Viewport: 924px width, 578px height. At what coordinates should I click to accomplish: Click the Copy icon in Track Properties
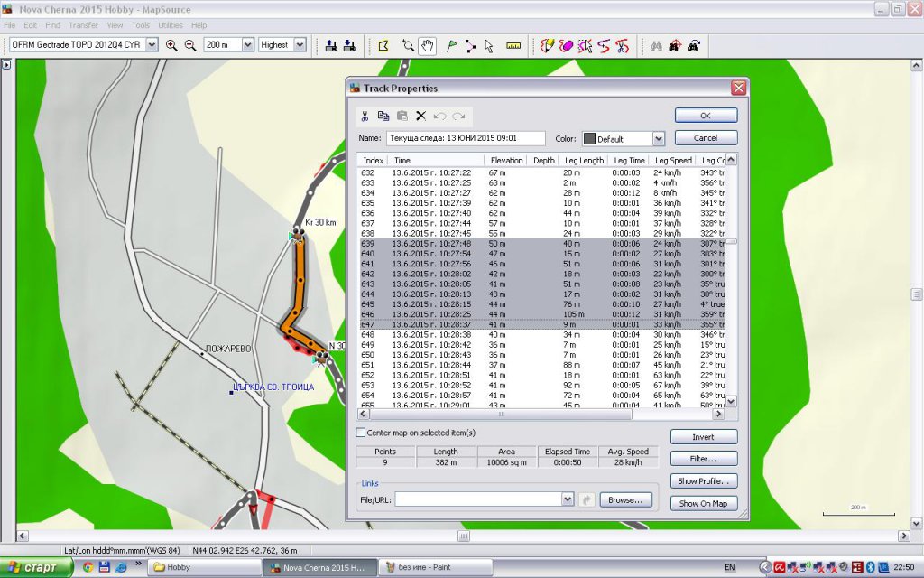tap(383, 117)
